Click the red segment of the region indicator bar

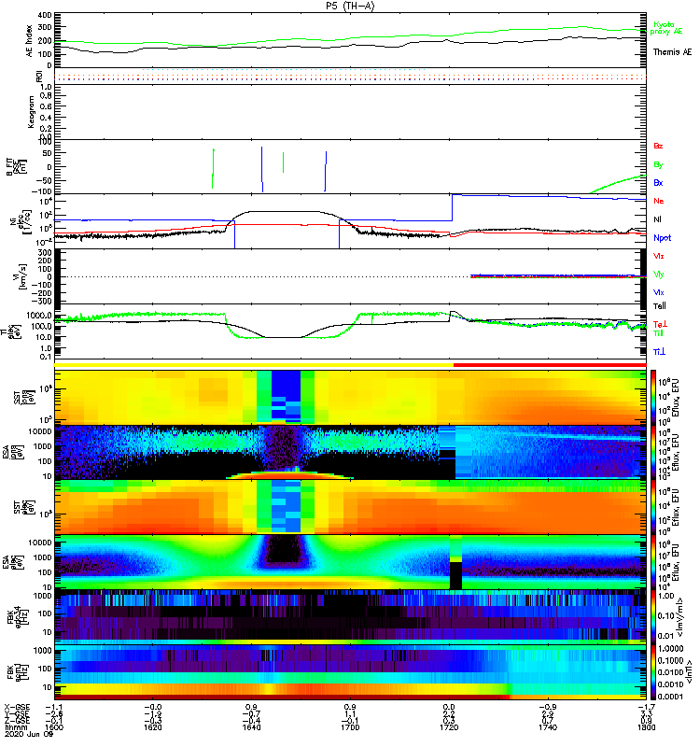point(550,365)
